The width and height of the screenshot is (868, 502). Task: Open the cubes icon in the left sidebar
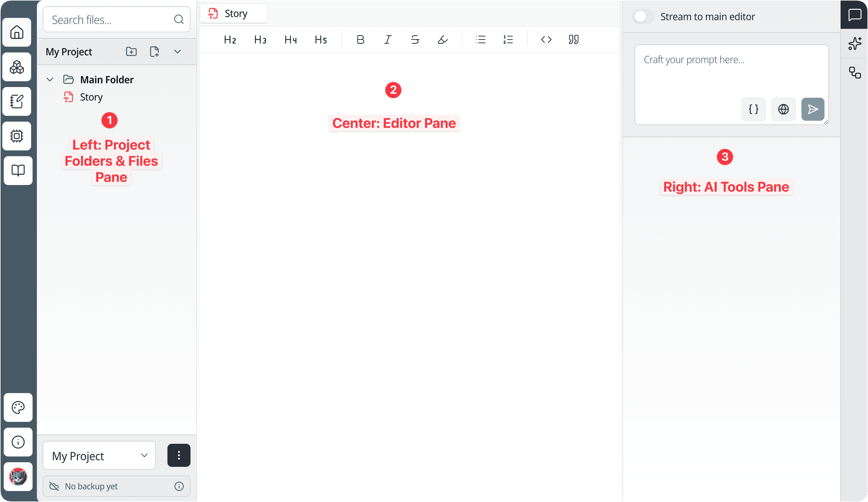(17, 67)
